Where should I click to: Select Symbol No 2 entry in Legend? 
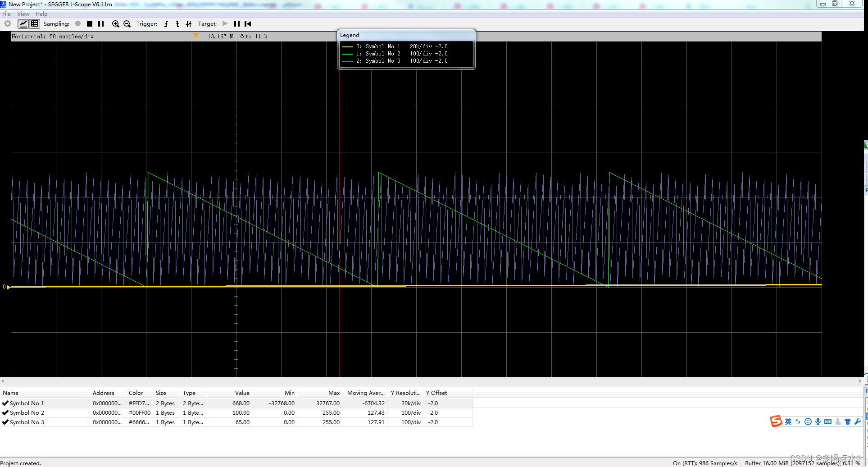click(395, 54)
